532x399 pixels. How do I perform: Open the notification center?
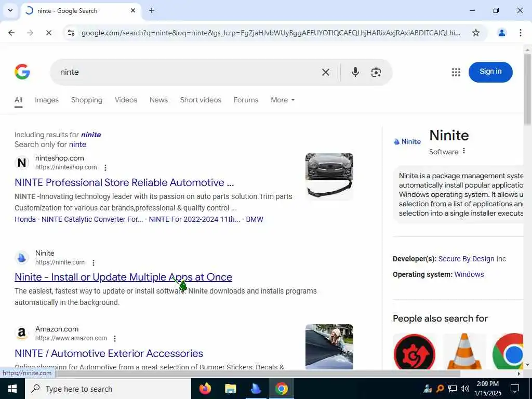[515, 389]
